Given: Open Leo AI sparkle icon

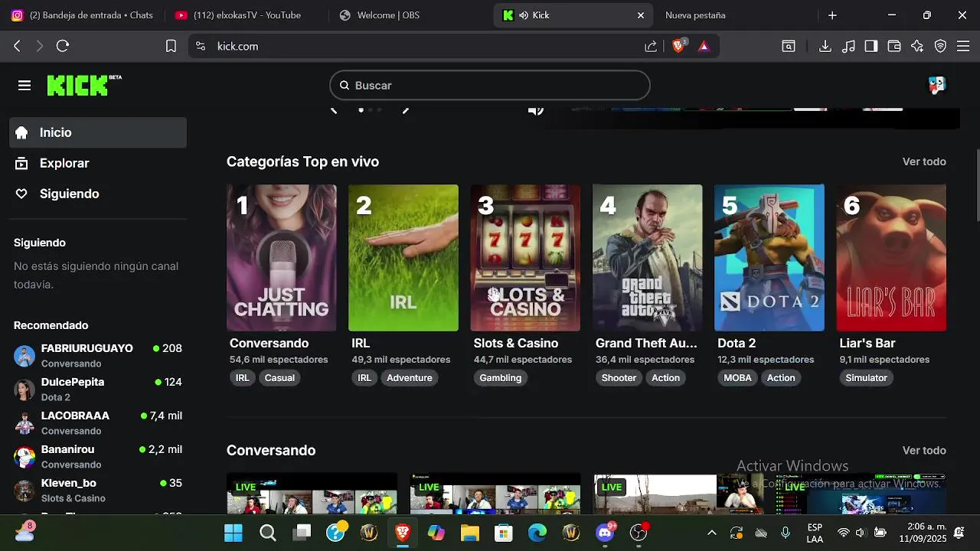Looking at the screenshot, I should [x=917, y=46].
